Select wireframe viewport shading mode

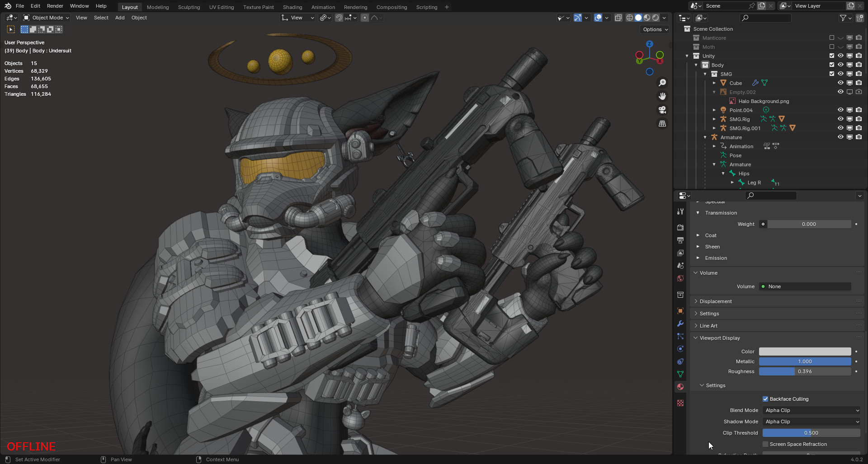tap(629, 18)
